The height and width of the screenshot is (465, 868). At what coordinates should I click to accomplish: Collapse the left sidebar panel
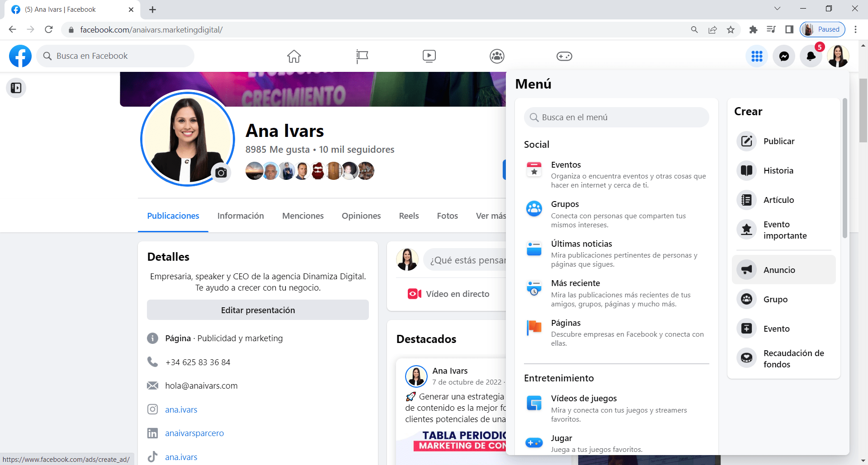16,88
